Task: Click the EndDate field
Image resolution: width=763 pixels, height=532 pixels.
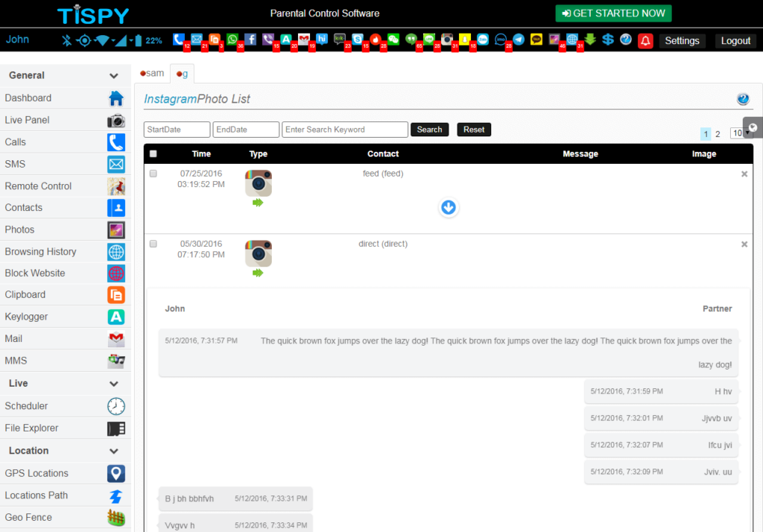Action: coord(246,130)
